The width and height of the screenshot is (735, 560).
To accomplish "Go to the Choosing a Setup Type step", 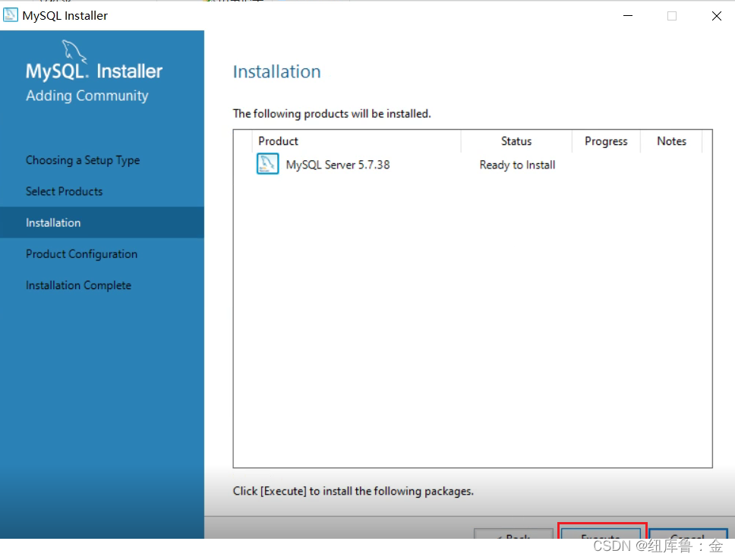I will click(x=83, y=160).
